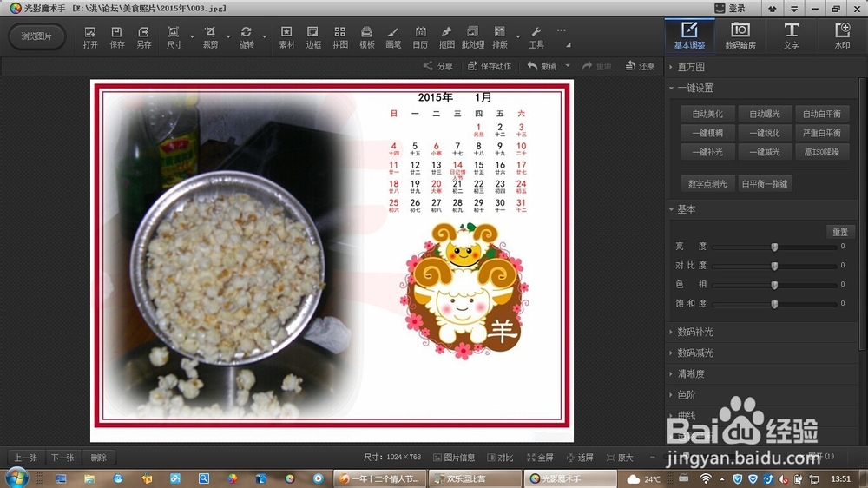This screenshot has width=868, height=488.
Task: Reset basic sliders with 重置
Action: (839, 232)
